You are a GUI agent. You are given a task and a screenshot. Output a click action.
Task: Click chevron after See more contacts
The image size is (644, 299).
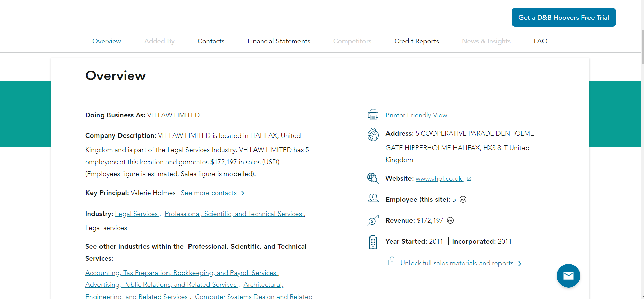pyautogui.click(x=243, y=193)
